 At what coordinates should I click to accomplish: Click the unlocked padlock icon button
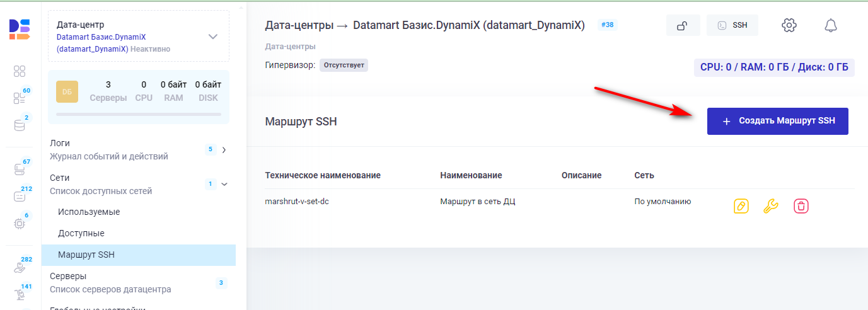coord(683,25)
